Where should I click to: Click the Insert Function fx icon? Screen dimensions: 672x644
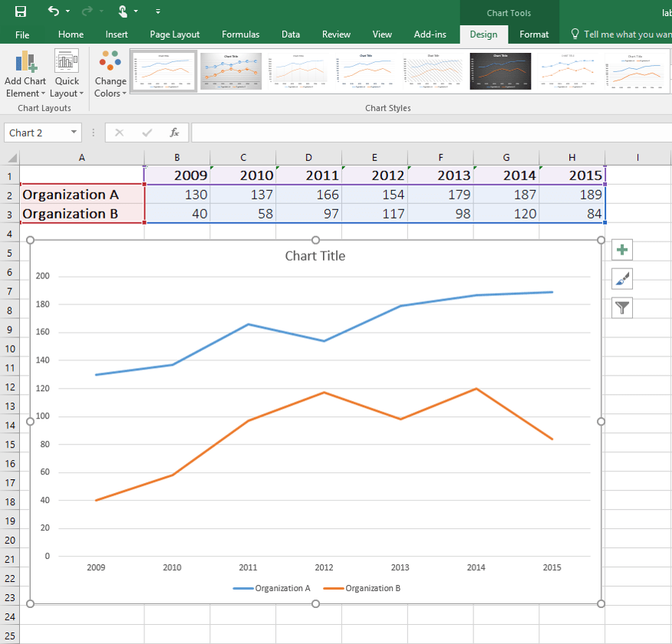pyautogui.click(x=174, y=133)
